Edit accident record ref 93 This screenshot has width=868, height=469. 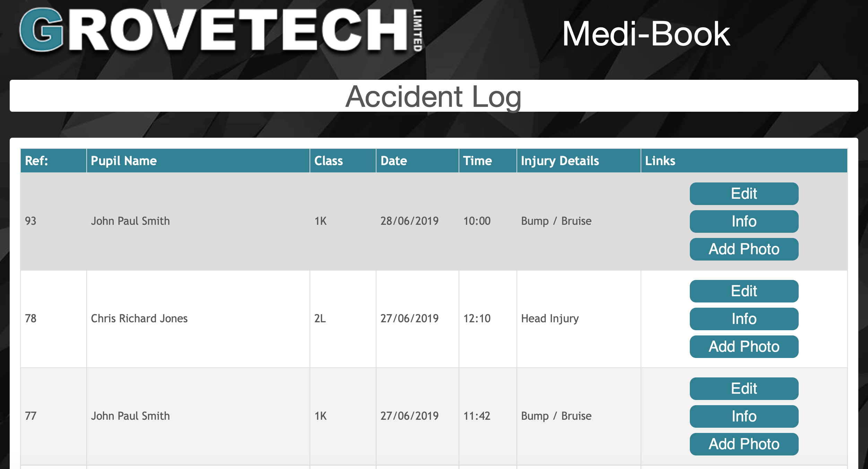click(x=744, y=194)
